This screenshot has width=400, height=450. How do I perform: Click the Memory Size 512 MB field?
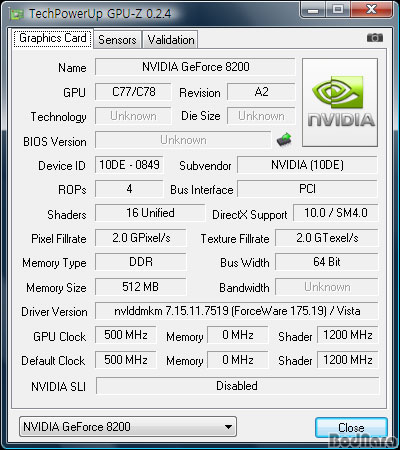click(140, 287)
